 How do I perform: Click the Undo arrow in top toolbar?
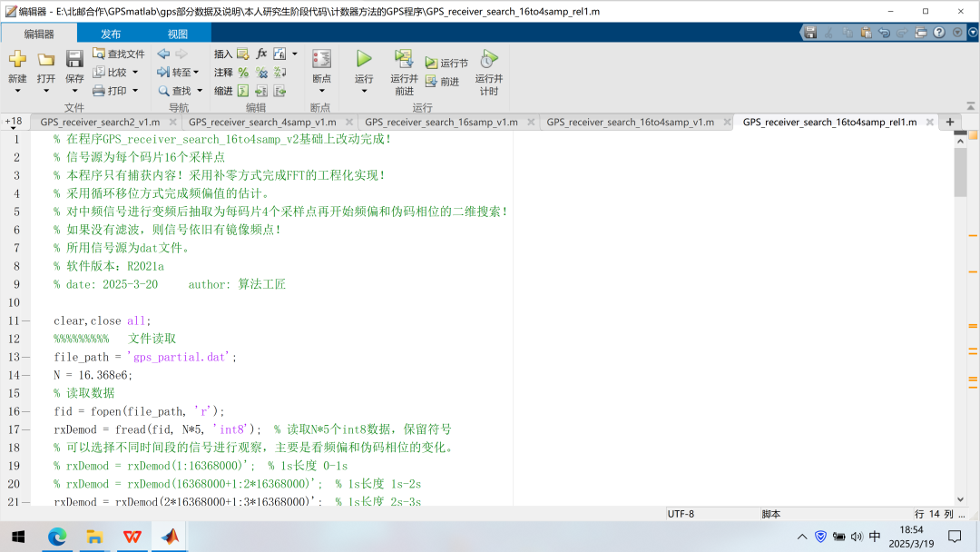click(x=884, y=33)
